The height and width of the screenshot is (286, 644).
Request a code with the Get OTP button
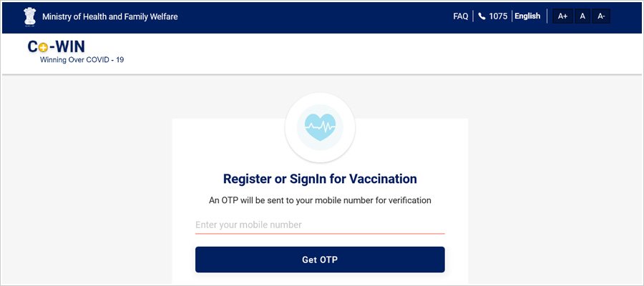(x=320, y=260)
